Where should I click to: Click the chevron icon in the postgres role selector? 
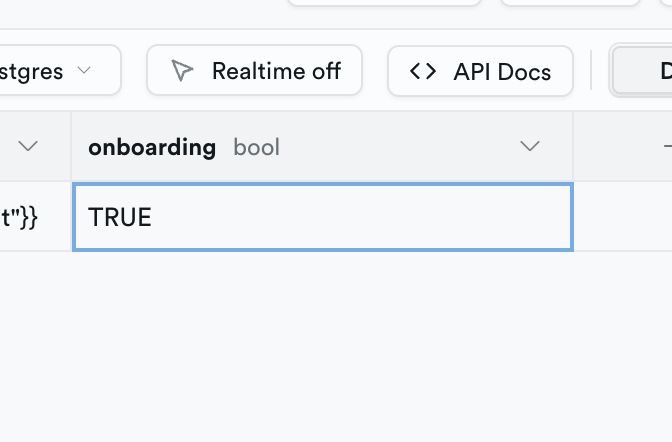point(84,71)
